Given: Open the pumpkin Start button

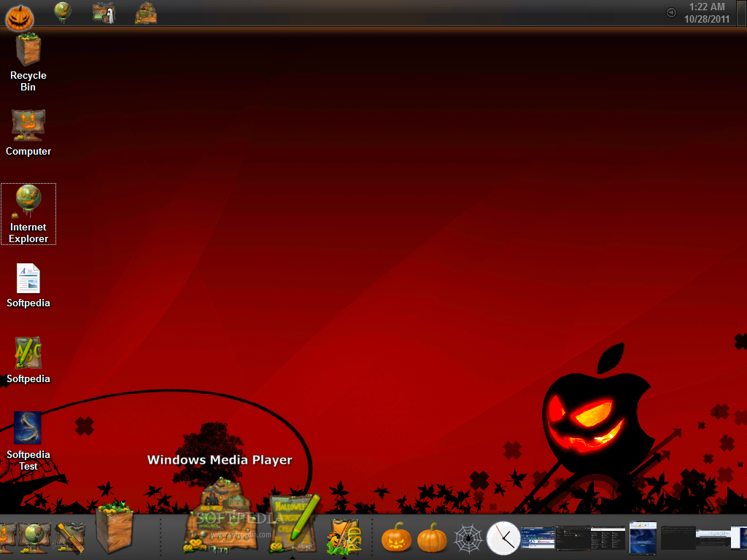Looking at the screenshot, I should 20,17.
